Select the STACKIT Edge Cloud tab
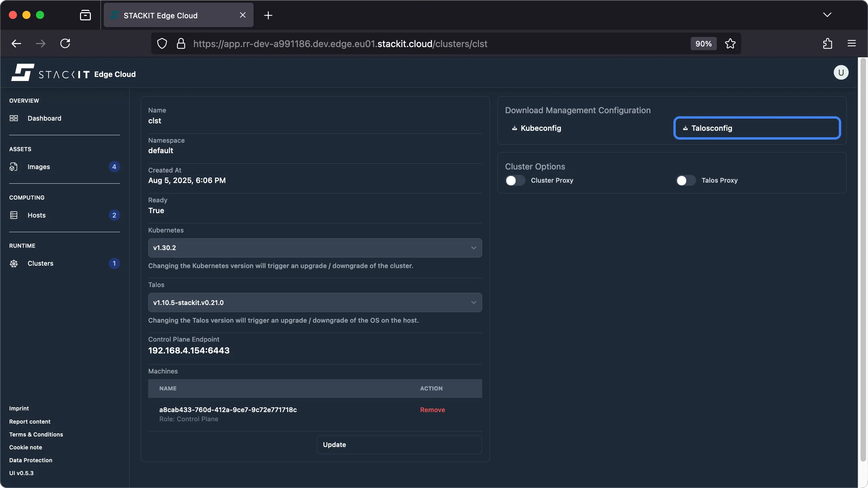The height and width of the screenshot is (488, 868). pos(166,15)
